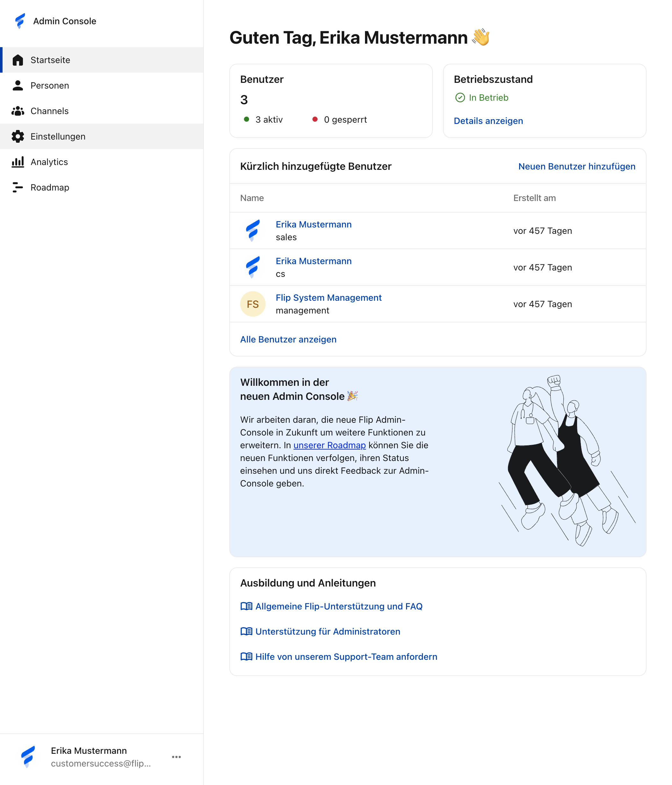Open the Analytics section

[102, 162]
